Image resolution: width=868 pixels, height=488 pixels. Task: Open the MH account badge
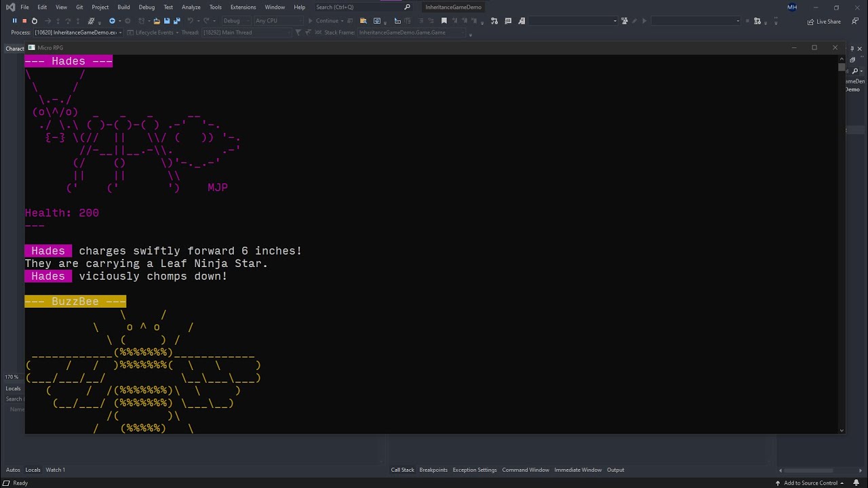pos(792,7)
